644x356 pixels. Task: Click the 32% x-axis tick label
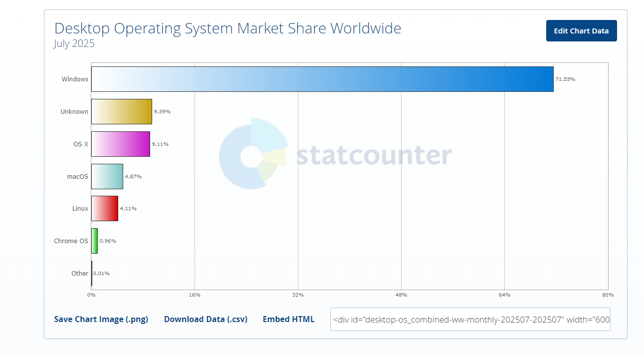(x=298, y=295)
